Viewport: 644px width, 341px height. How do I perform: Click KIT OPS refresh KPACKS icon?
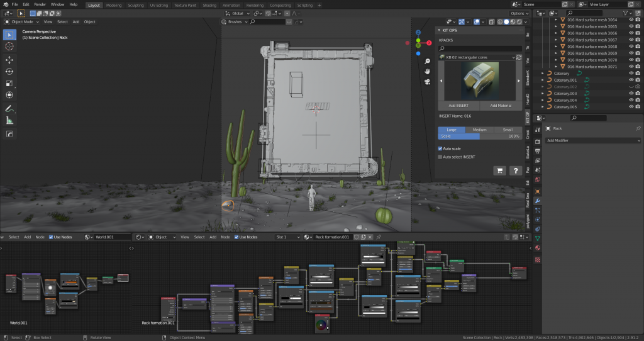519,57
